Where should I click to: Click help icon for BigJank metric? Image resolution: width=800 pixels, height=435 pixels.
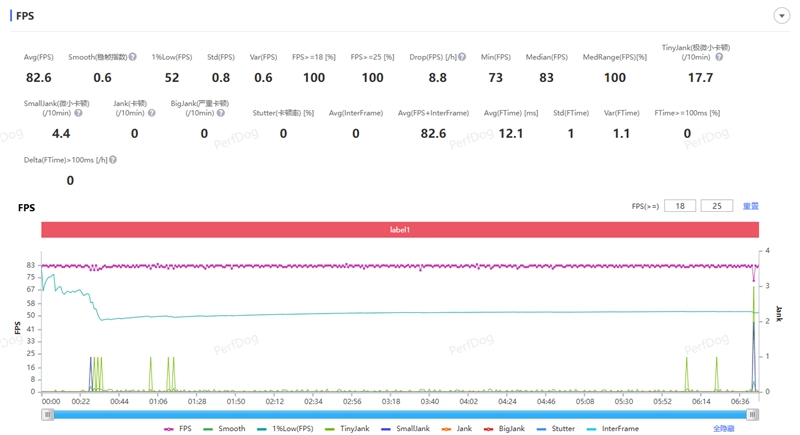(220, 113)
